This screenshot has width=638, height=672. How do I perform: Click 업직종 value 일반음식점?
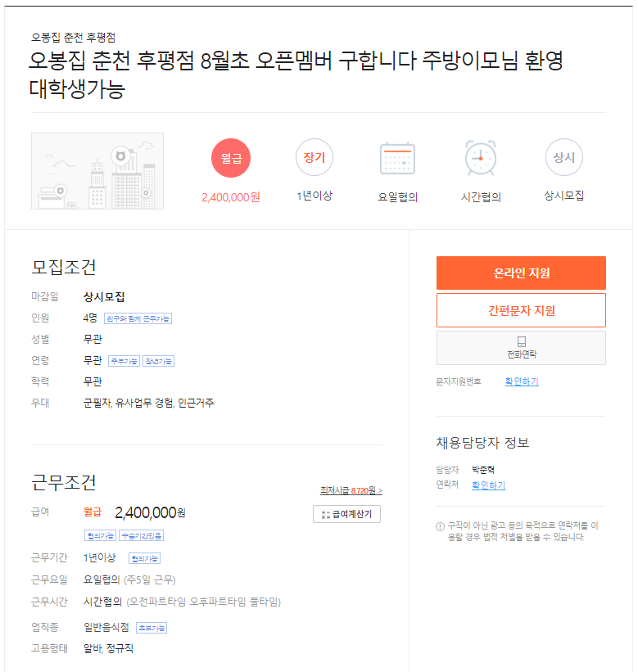pyautogui.click(x=106, y=628)
